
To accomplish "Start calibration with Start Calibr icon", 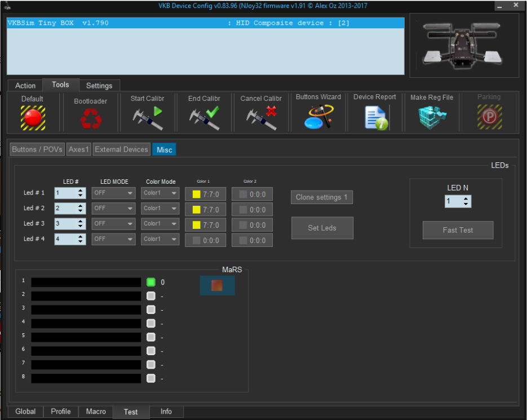I will [148, 118].
